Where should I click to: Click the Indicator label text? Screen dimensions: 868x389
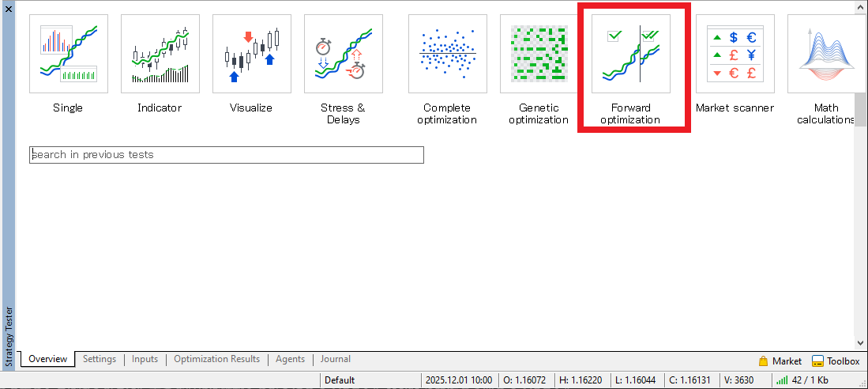coord(160,108)
